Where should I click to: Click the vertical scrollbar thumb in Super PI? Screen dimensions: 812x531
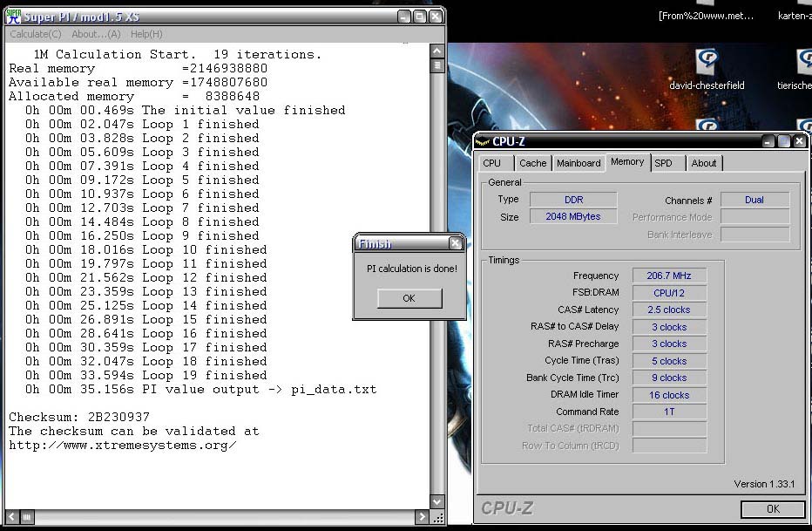tap(437, 65)
